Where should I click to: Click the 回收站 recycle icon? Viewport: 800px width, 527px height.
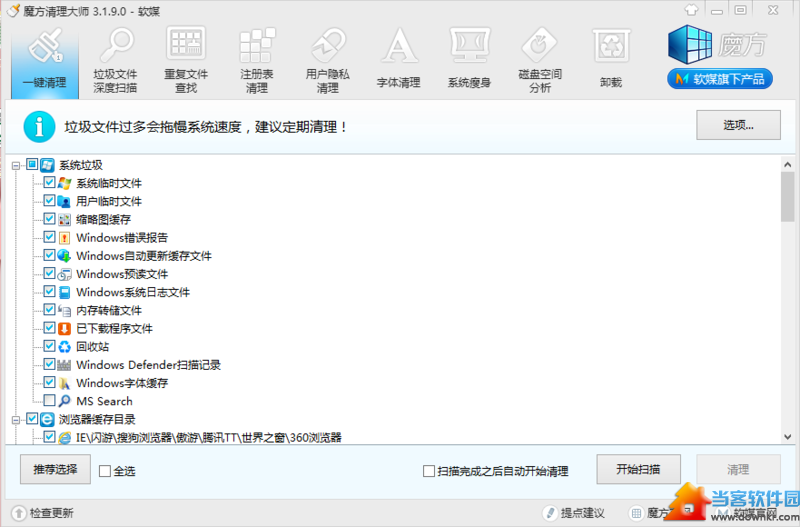click(64, 347)
